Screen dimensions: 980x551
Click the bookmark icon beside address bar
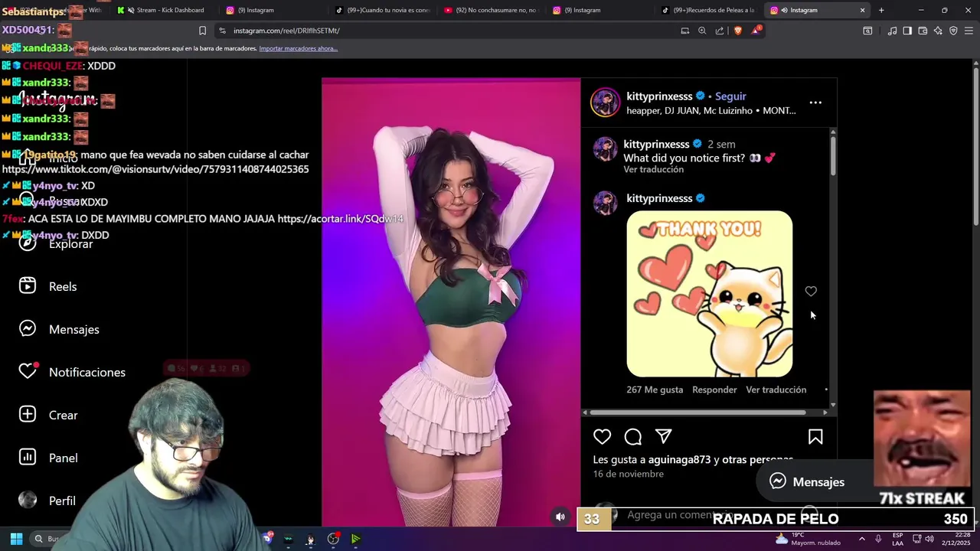202,31
